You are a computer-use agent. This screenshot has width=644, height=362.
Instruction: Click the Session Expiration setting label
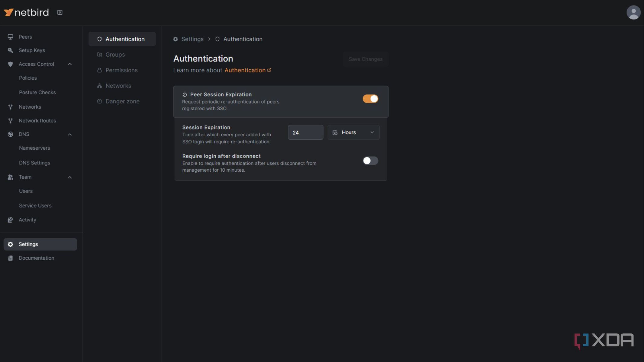(206, 127)
